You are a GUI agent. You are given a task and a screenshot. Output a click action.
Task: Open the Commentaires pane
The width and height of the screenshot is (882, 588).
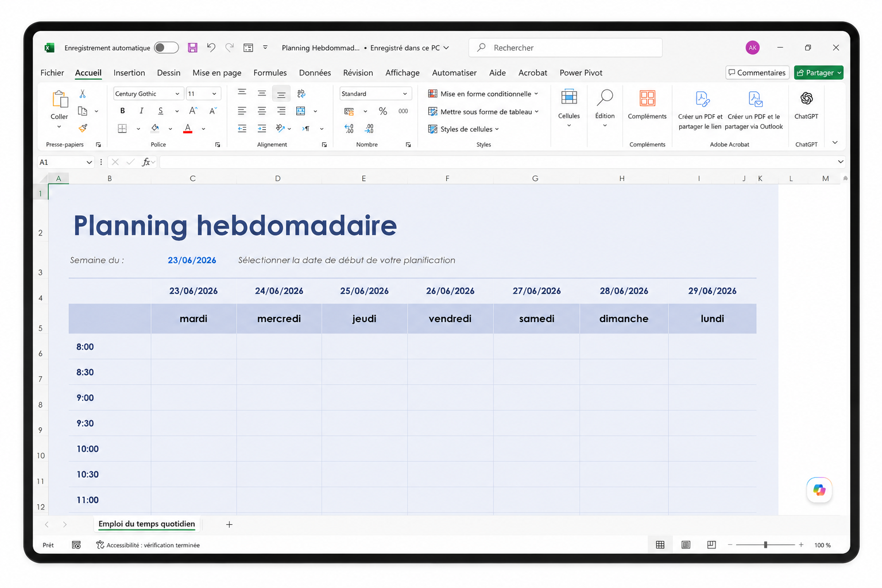pyautogui.click(x=757, y=73)
